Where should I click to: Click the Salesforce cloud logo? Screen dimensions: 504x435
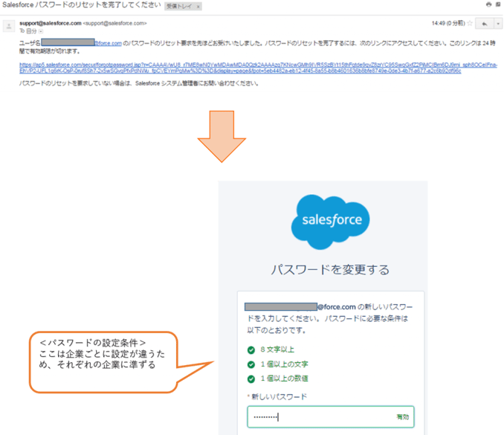pyautogui.click(x=331, y=222)
